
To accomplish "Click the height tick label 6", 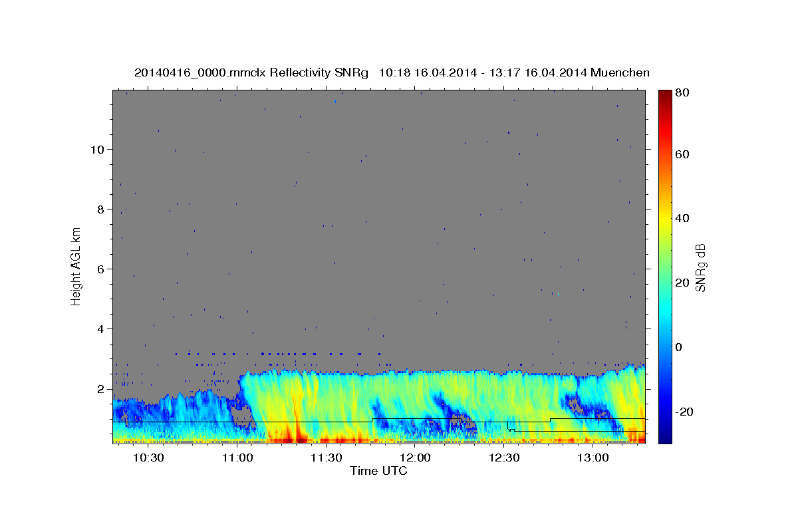I will pyautogui.click(x=101, y=269).
